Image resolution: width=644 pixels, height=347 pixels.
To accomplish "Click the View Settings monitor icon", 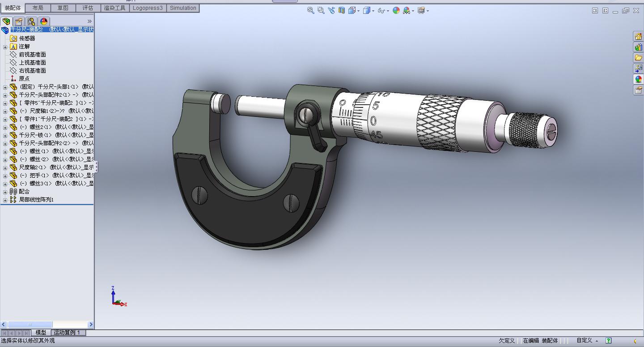I will pos(421,10).
